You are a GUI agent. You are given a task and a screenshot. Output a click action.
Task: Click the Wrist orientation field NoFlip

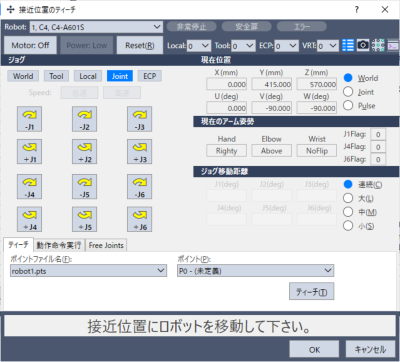click(317, 151)
